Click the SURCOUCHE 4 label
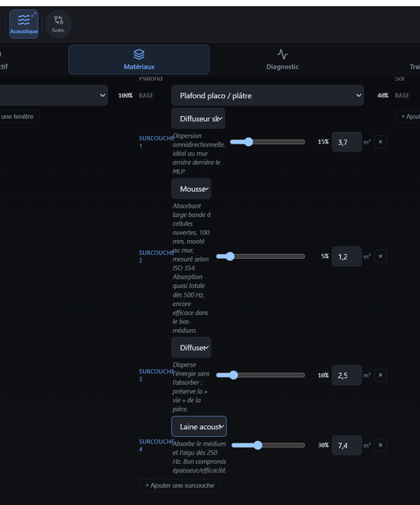This screenshot has width=420, height=505. point(156,445)
